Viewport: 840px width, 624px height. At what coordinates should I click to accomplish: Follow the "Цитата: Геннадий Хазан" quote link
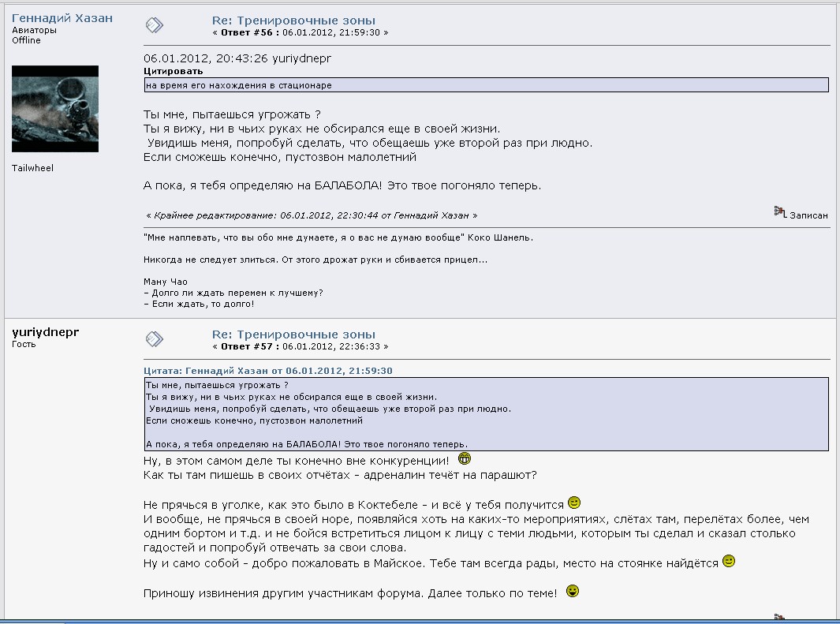click(268, 370)
